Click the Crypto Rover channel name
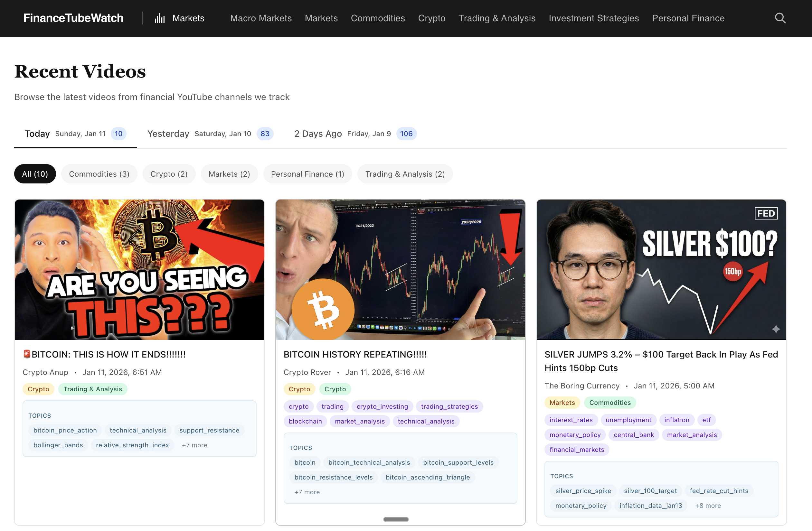 coord(307,372)
